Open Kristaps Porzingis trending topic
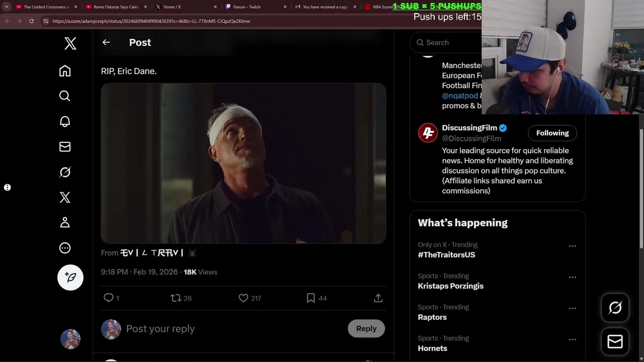This screenshot has height=362, width=644. [450, 286]
